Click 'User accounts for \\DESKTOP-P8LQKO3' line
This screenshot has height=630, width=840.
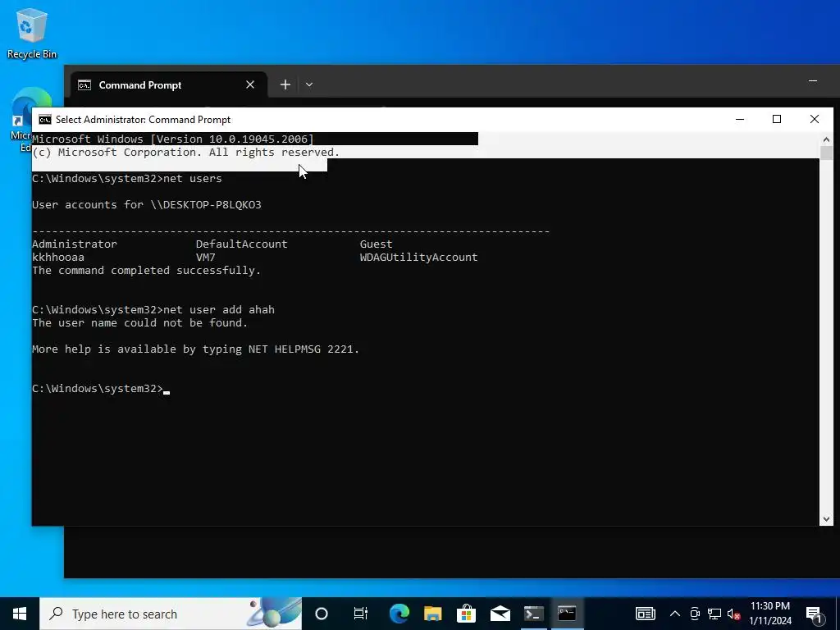[147, 204]
